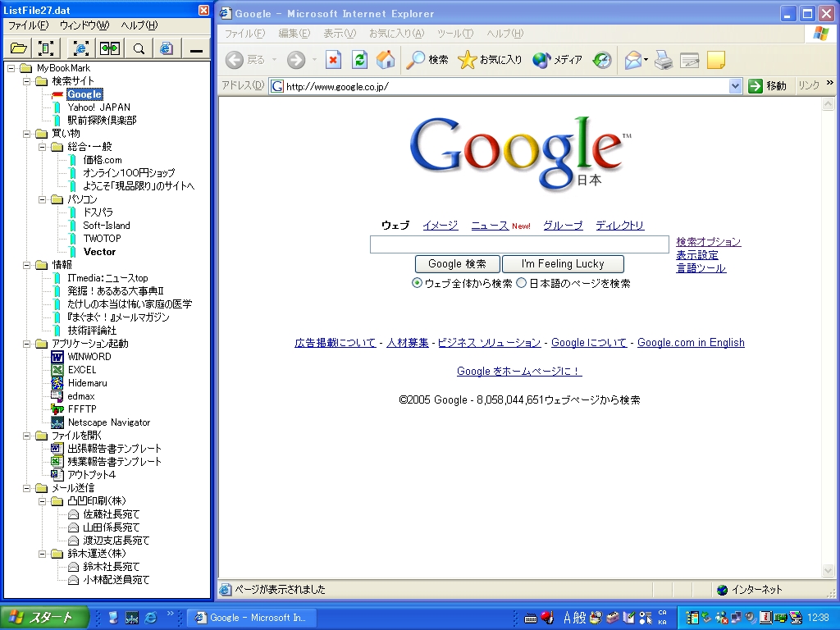Click the Internet Explorer quick launch icon
Image resolution: width=840 pixels, height=630 pixels.
[151, 618]
